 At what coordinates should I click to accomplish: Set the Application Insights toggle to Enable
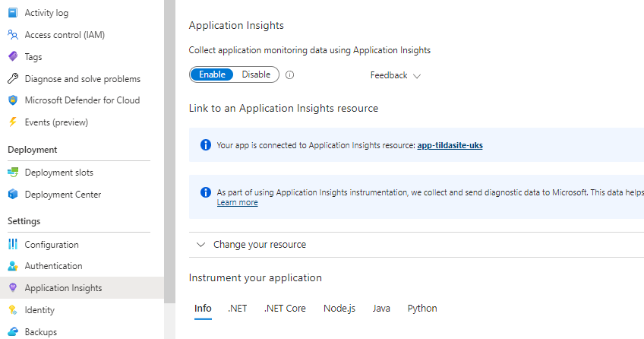point(212,74)
